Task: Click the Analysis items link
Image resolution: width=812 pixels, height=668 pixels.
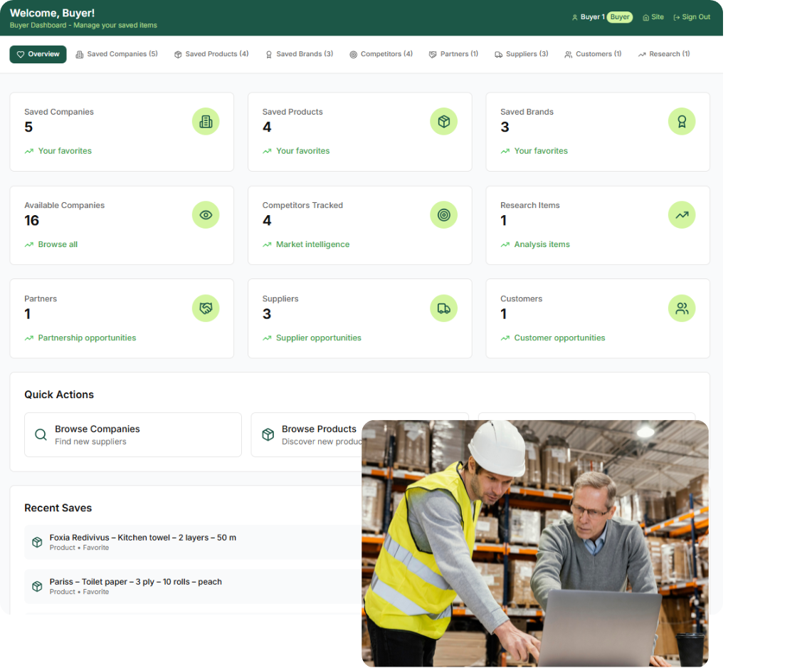Action: coord(542,244)
